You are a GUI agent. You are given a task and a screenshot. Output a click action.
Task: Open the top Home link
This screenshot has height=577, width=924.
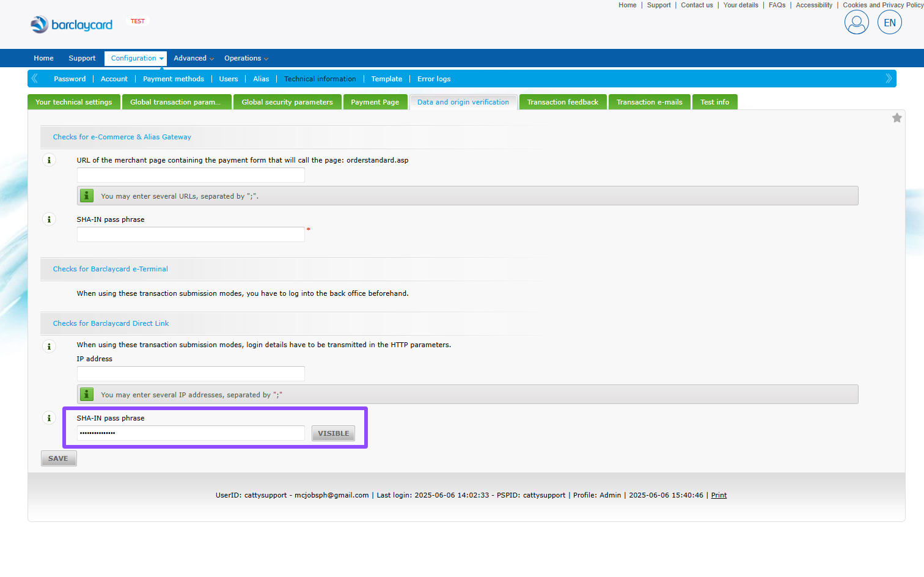click(627, 5)
